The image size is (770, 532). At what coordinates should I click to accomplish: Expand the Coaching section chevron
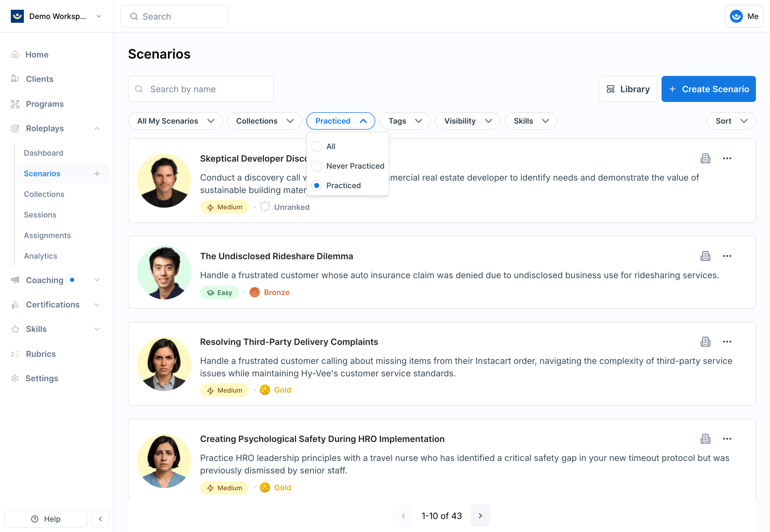tap(97, 280)
